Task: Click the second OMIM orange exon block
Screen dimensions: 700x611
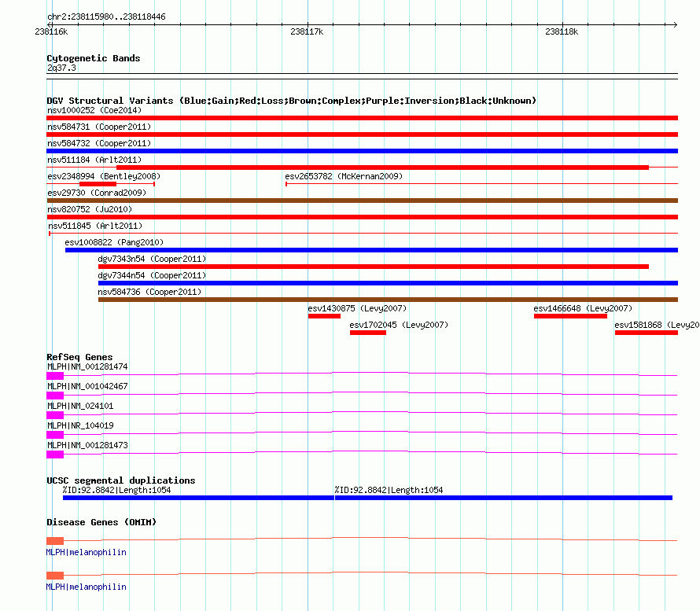Action: click(x=55, y=576)
